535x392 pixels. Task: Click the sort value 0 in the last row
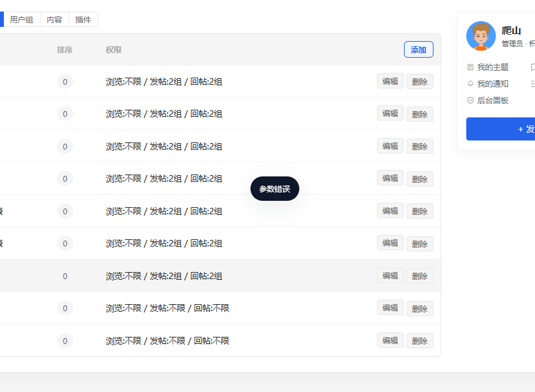65,341
